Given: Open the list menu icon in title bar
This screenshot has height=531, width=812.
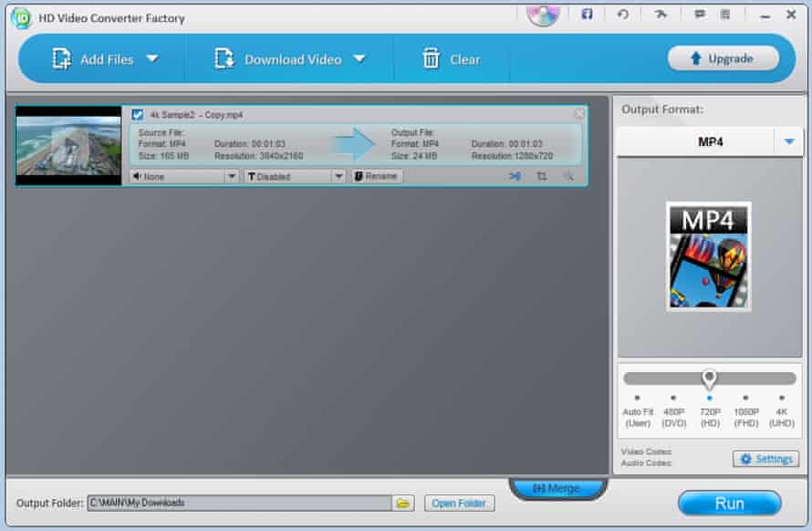Looking at the screenshot, I should pyautogui.click(x=725, y=15).
